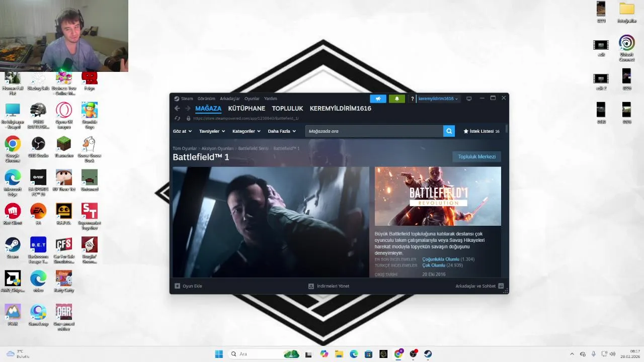Switch to the MAĞAZA tab
Image resolution: width=644 pixels, height=362 pixels.
pos(208,108)
